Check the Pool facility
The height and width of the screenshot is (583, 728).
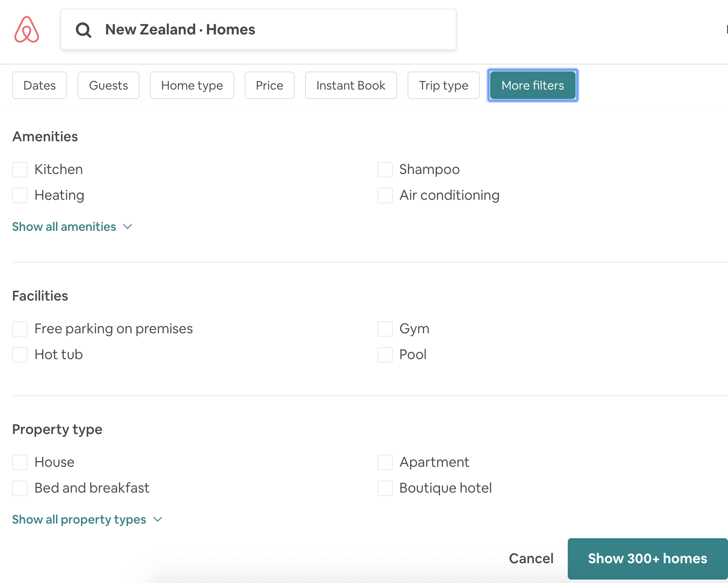385,354
